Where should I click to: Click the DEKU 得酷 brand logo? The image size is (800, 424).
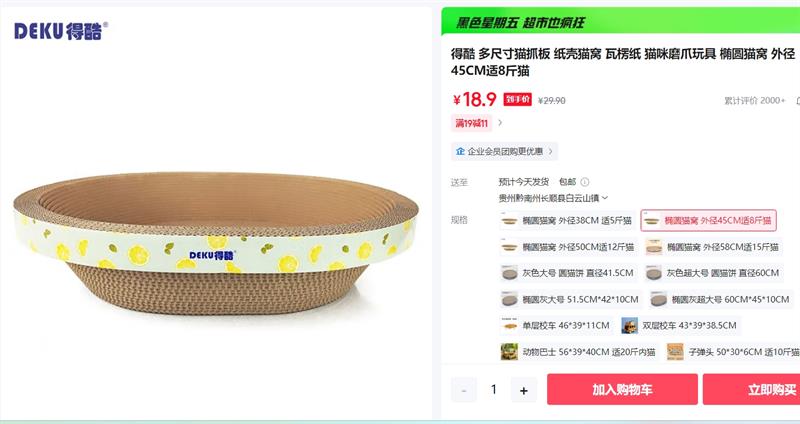(60, 31)
